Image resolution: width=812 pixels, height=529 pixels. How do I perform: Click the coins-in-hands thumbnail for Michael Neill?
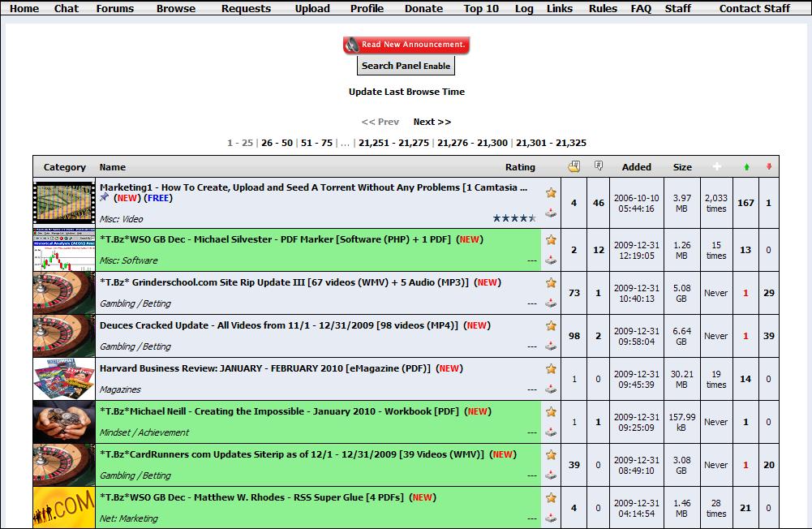[x=64, y=422]
